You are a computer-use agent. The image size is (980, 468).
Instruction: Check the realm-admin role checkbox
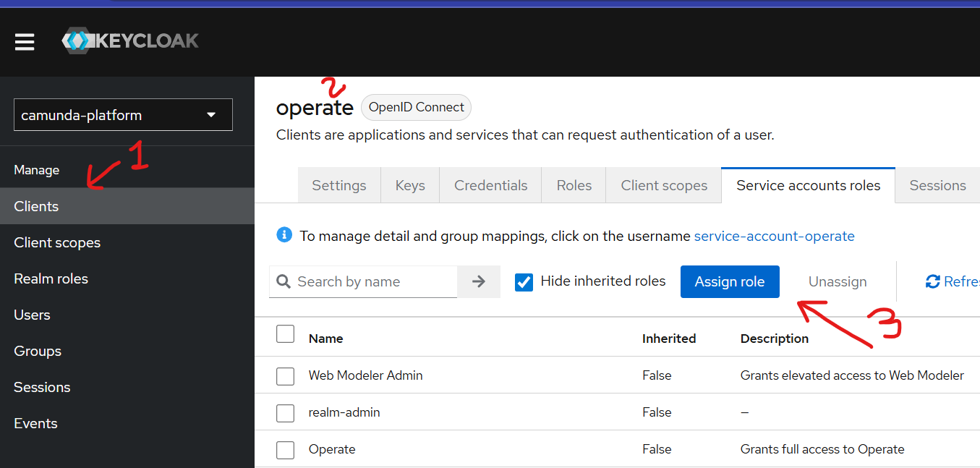click(286, 413)
